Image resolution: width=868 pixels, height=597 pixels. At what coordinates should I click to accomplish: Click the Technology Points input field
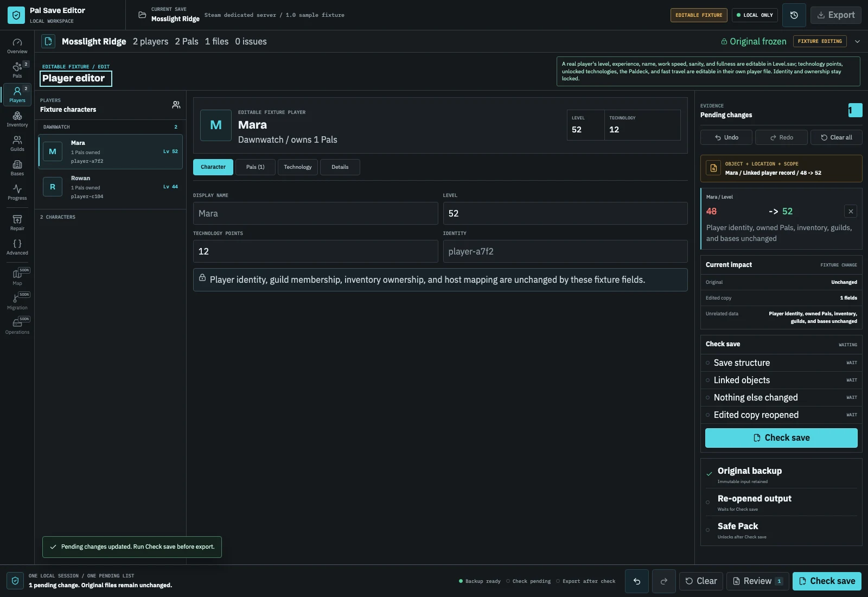pos(315,251)
